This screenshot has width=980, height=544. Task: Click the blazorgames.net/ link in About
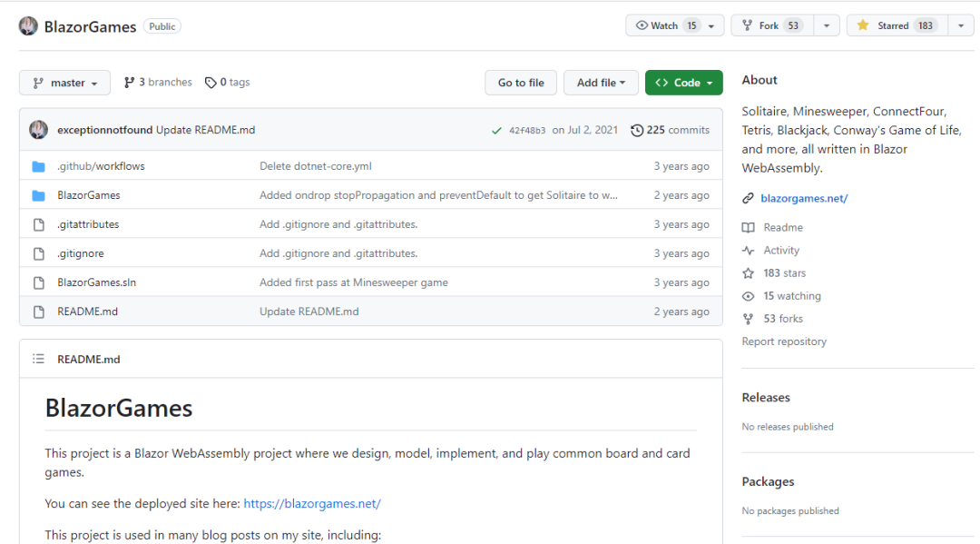(x=804, y=198)
